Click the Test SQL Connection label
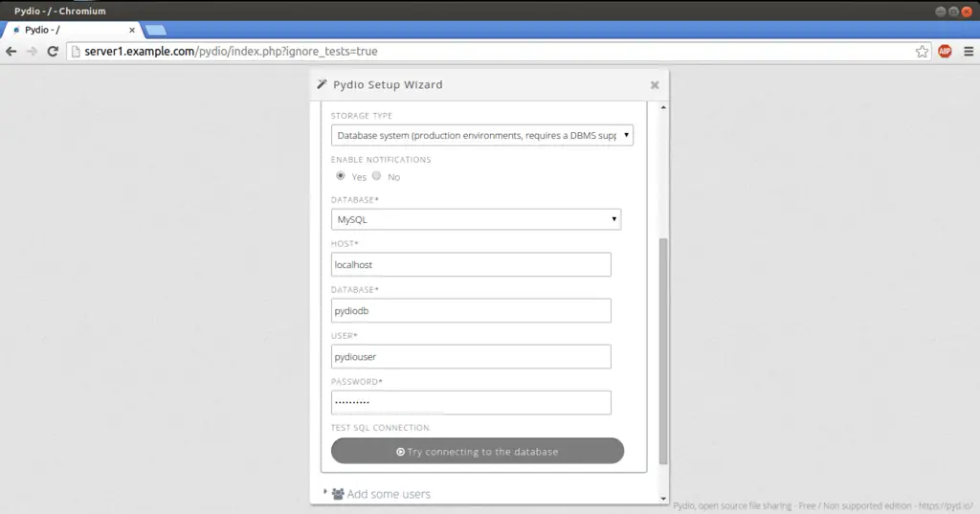Screen dimensions: 980x514 [381, 428]
